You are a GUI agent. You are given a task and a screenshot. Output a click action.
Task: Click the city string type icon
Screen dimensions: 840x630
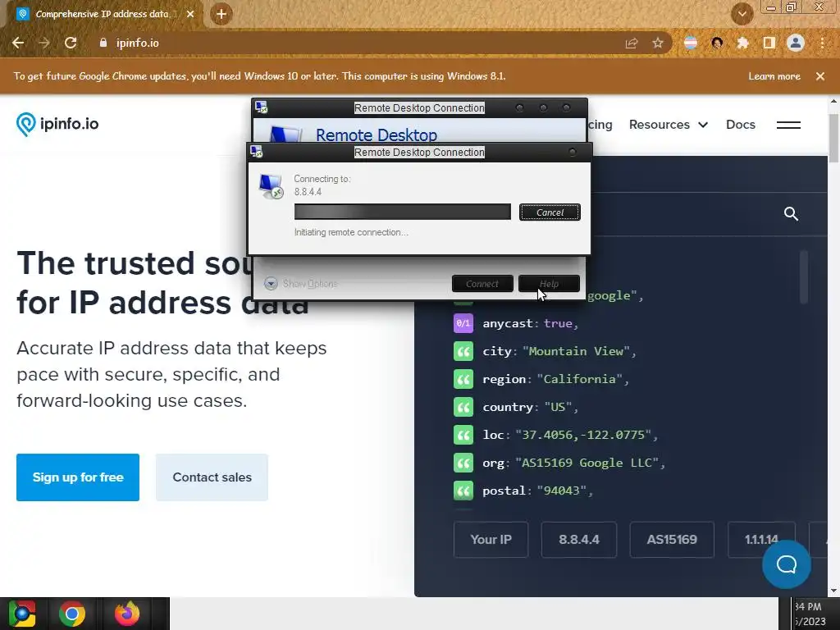tap(463, 351)
